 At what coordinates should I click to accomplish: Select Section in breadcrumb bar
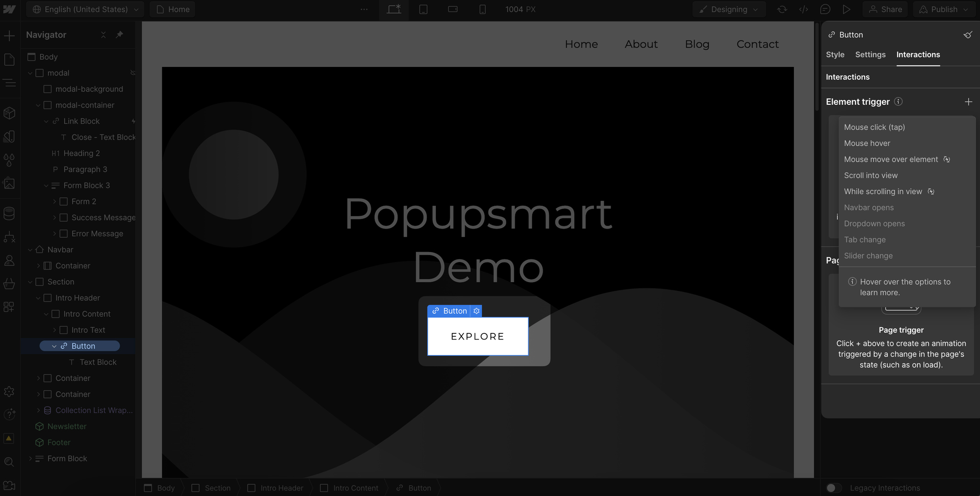click(212, 488)
